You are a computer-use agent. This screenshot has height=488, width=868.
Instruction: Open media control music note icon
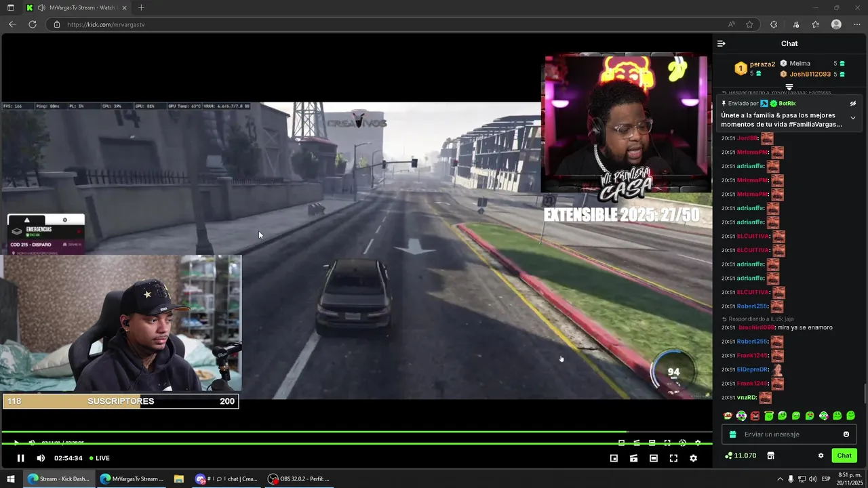click(795, 24)
